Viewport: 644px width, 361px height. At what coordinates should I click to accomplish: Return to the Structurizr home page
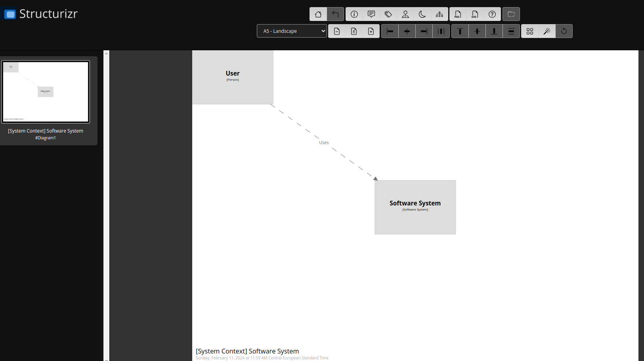tap(318, 14)
